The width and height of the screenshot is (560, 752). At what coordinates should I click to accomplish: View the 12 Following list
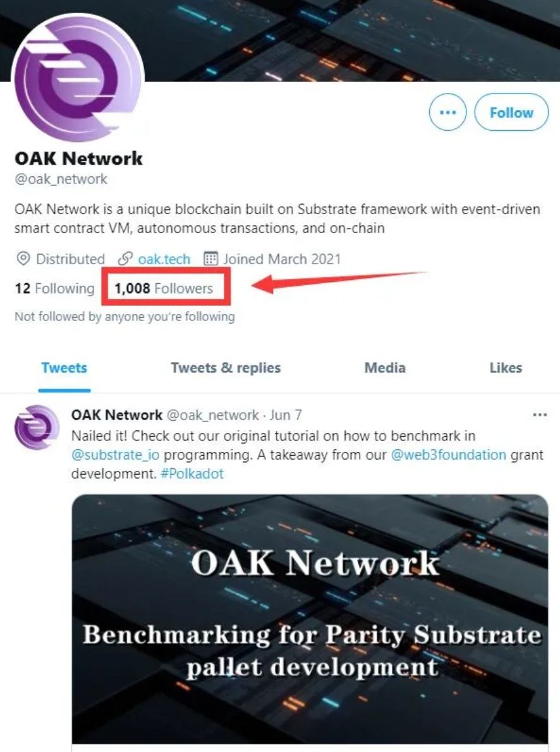pos(55,288)
